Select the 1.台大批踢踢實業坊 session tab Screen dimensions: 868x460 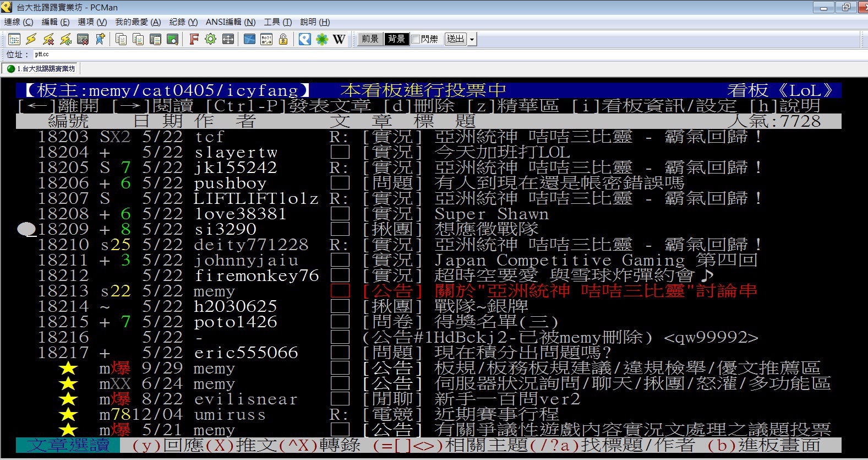tap(41, 69)
